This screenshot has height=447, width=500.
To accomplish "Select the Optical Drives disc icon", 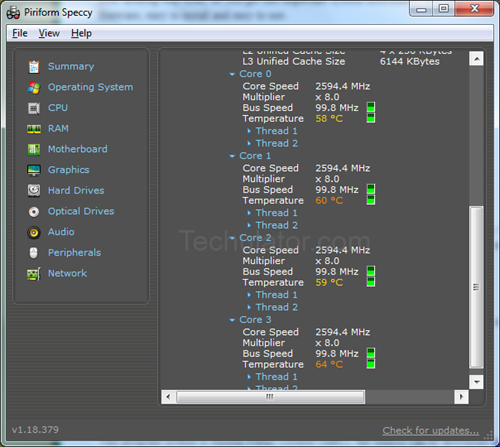I will 34,212.
